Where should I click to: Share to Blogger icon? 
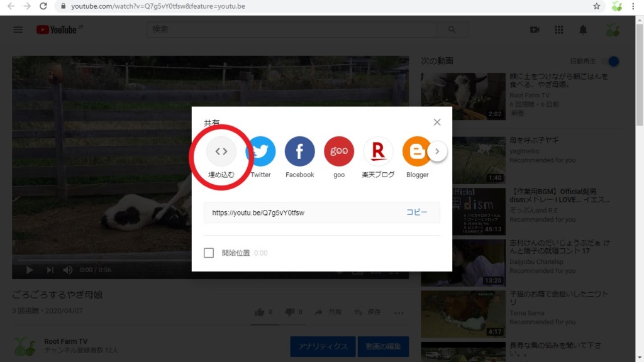point(416,151)
